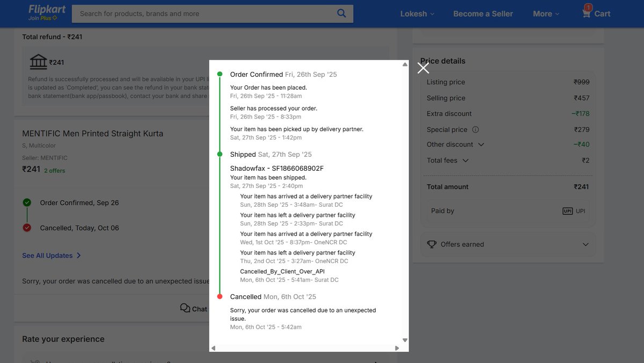644x363 pixels.
Task: Click popup scroll up arrow
Action: [x=405, y=64]
